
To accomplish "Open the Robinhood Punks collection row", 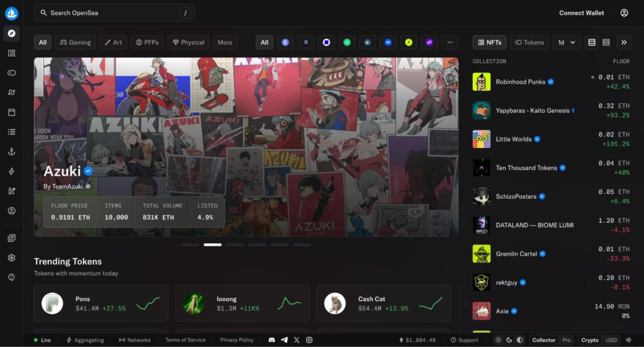I will click(x=551, y=82).
